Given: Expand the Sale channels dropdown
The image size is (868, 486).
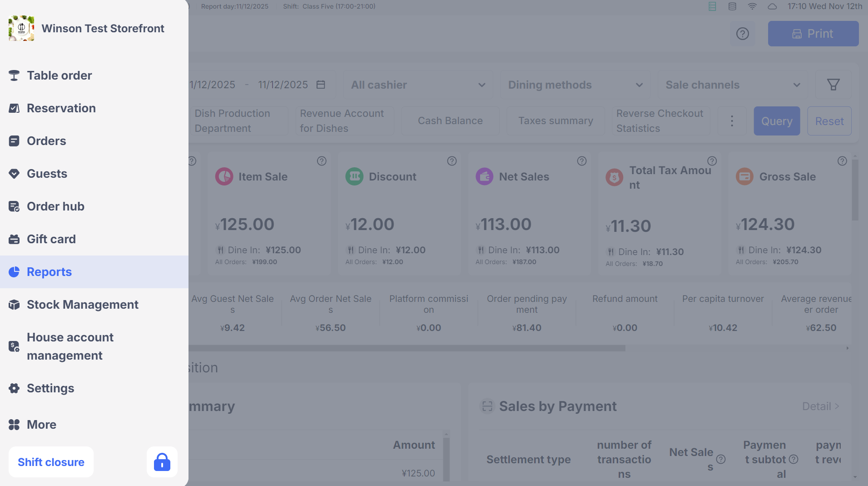Looking at the screenshot, I should coord(732,85).
